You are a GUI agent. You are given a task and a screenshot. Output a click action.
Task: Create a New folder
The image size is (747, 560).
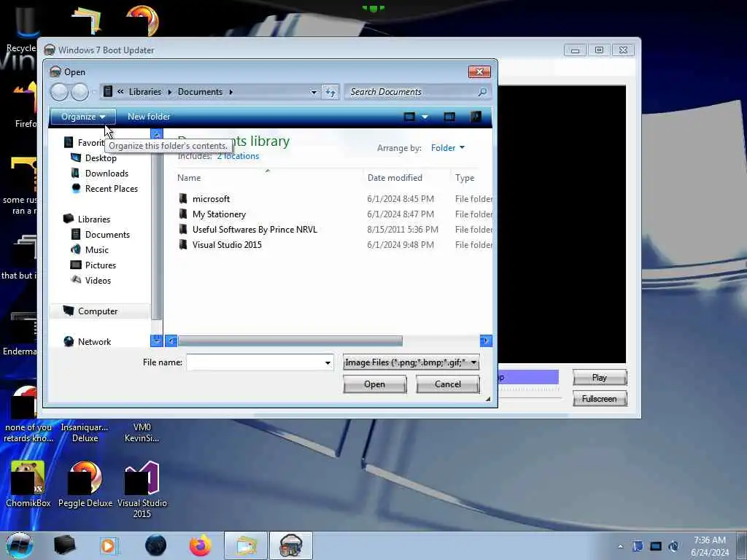[149, 117]
